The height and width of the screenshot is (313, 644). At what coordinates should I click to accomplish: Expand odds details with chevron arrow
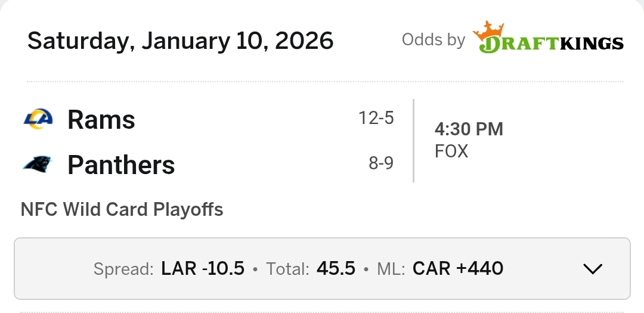(592, 269)
